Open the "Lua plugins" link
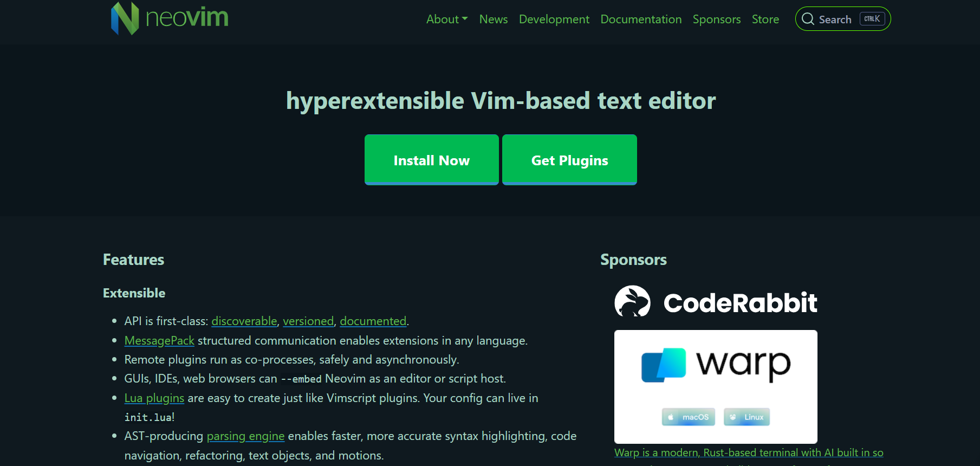The image size is (980, 466). [154, 398]
